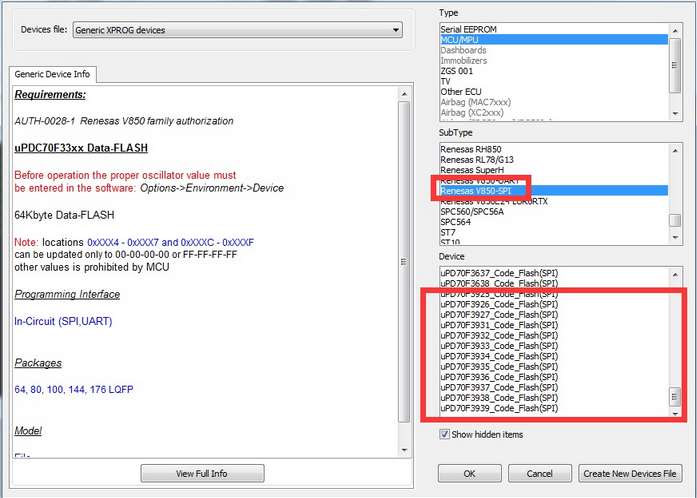Click info panel scroll up arrow
Viewport: 697px width, 498px height.
(404, 94)
